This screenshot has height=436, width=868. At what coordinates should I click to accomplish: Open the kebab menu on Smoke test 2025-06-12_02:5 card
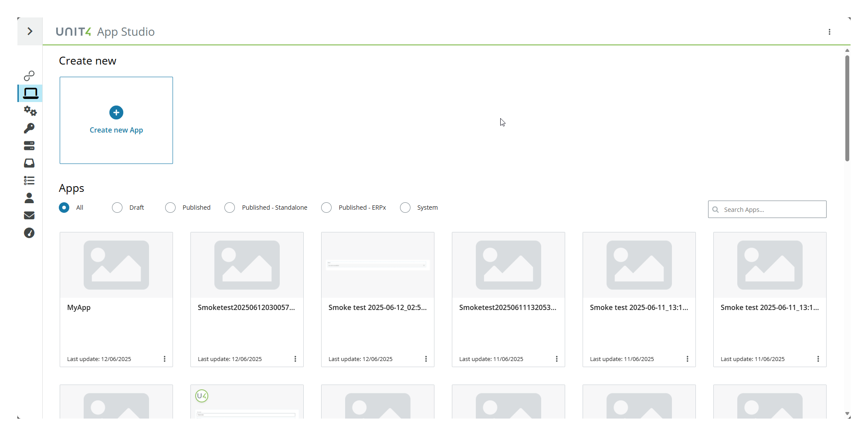point(426,358)
